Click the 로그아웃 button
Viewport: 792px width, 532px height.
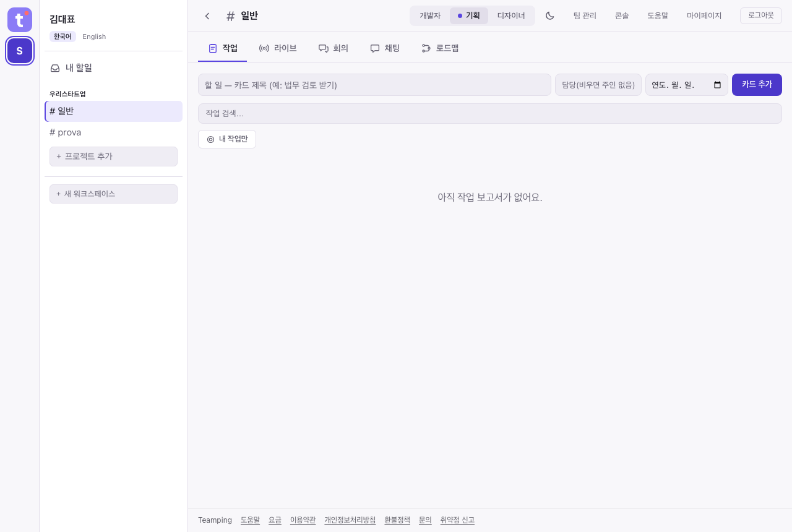pos(761,16)
